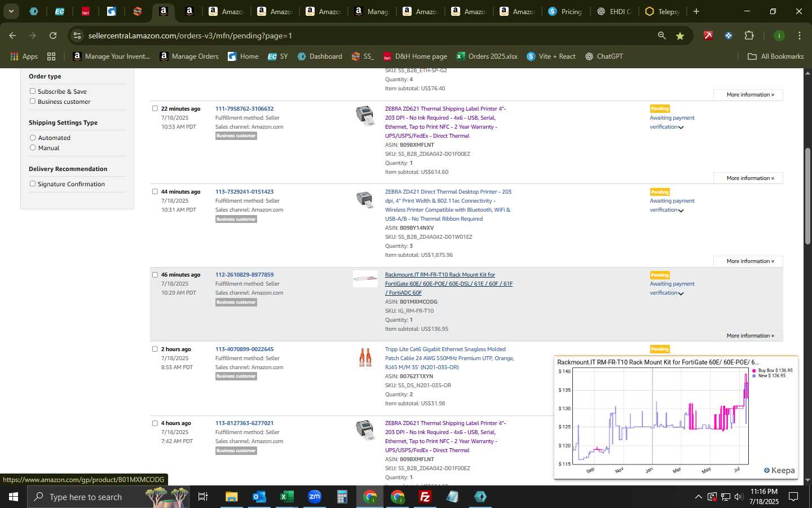This screenshot has height=508, width=812.
Task: Select Automated shipping settings type
Action: [33, 138]
